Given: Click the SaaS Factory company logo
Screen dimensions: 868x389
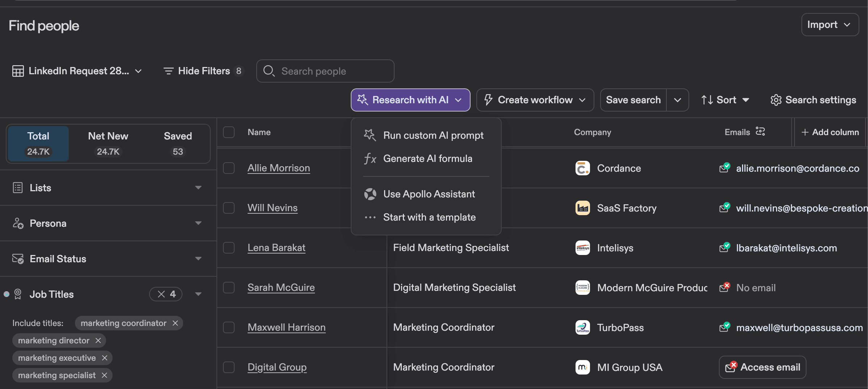Looking at the screenshot, I should (x=582, y=208).
